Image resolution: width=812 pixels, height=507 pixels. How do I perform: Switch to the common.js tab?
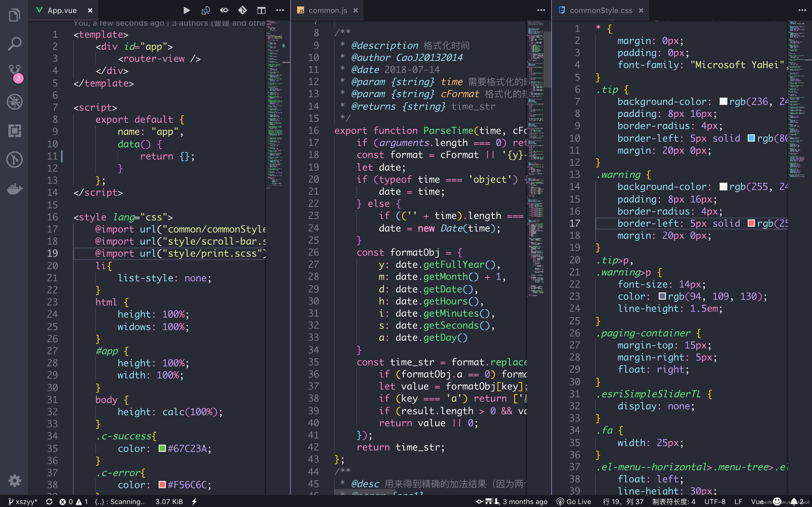(x=327, y=10)
